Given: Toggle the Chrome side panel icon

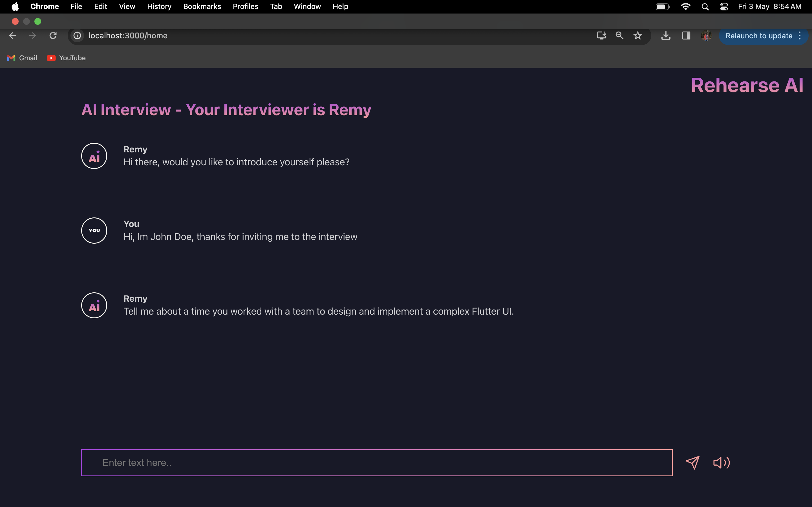Looking at the screenshot, I should pyautogui.click(x=686, y=35).
